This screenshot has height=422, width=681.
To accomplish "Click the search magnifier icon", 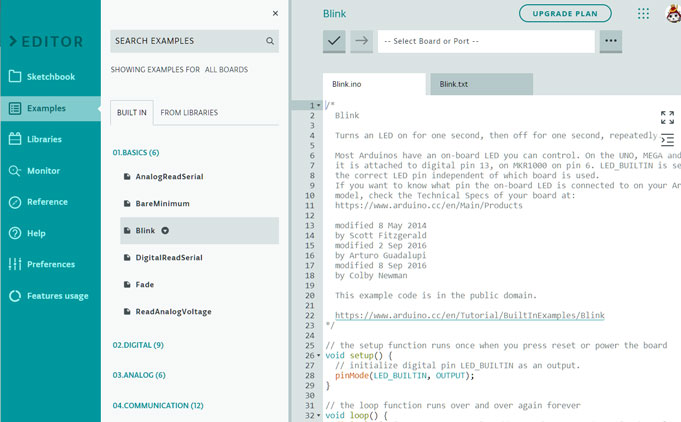I will tap(270, 41).
